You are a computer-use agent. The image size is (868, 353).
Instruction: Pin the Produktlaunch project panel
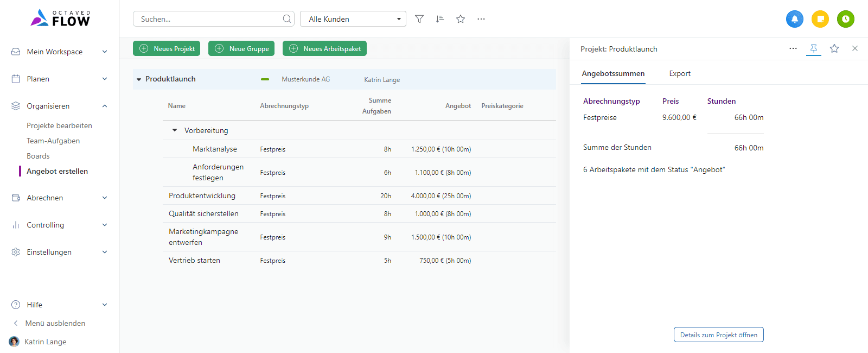tap(814, 48)
